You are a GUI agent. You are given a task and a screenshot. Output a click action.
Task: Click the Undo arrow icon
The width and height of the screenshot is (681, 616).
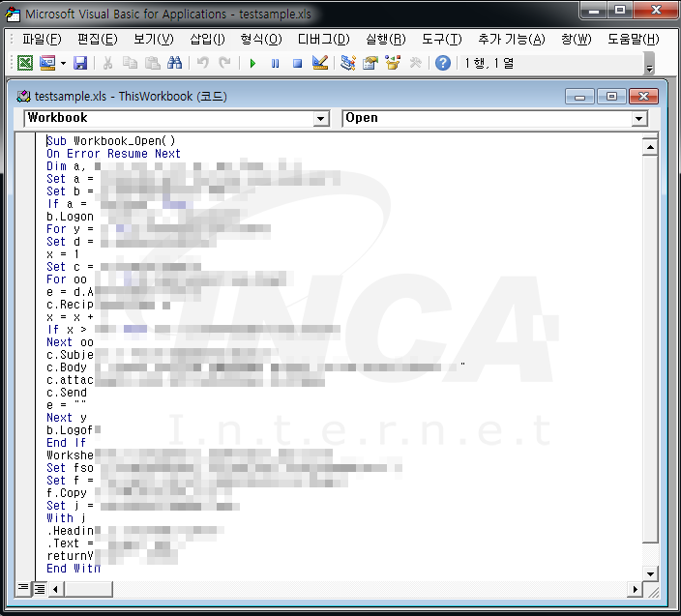click(x=202, y=64)
